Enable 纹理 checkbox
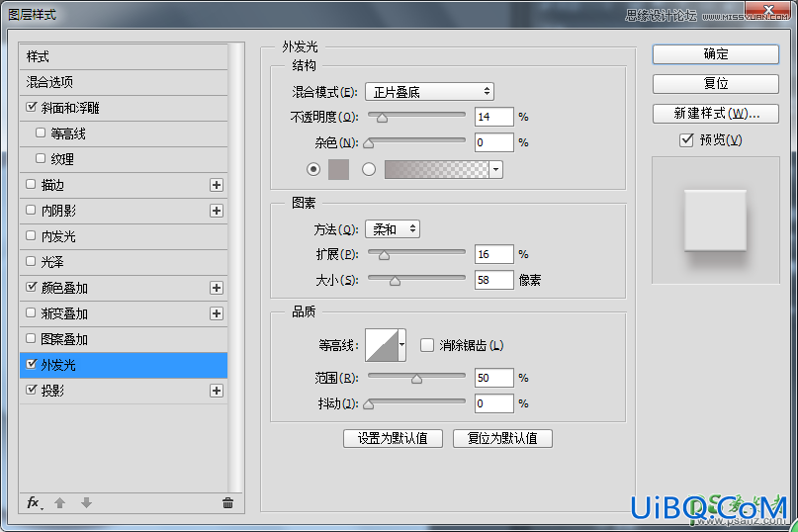 click(41, 158)
